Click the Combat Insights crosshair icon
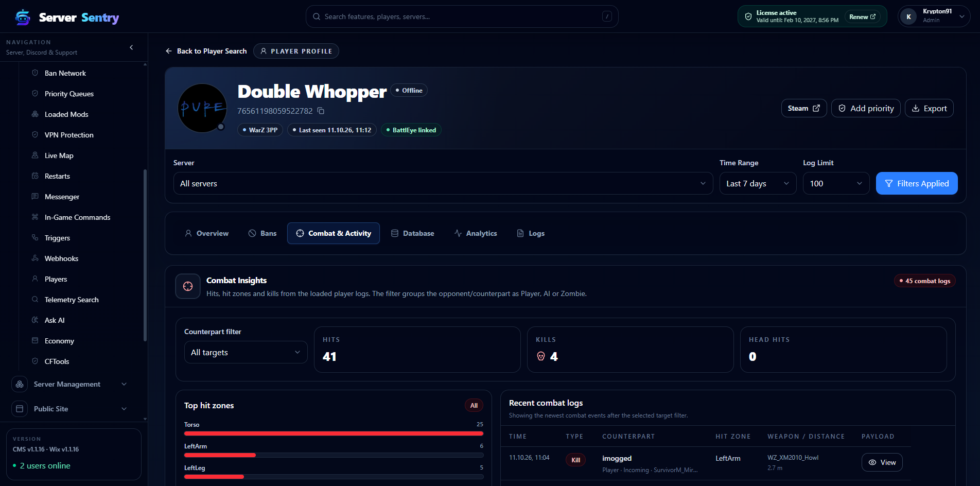 (x=188, y=286)
